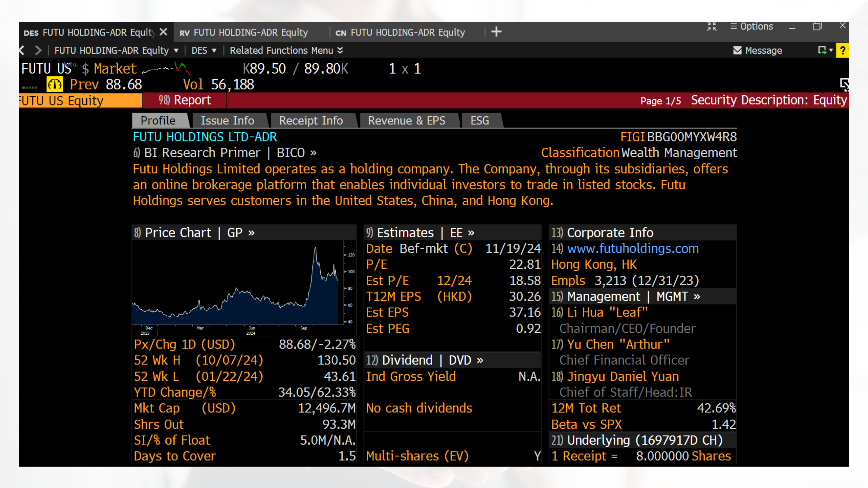This screenshot has height=488, width=868.
Task: Open the Message envelope icon
Action: click(x=737, y=51)
